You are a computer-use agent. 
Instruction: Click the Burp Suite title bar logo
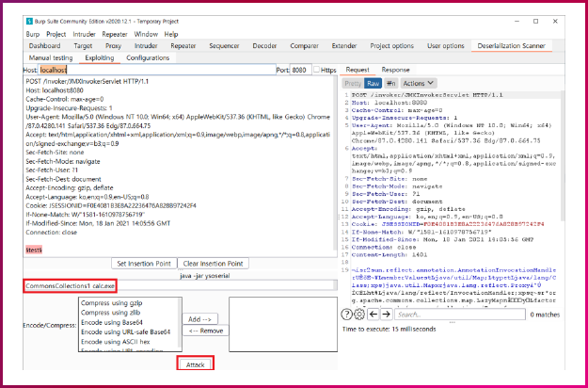(x=29, y=22)
